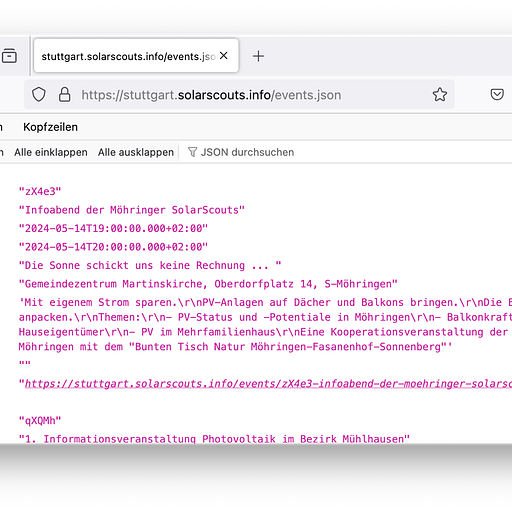Focus the JSON durchsuchen filter field
512x512 pixels.
coord(247,152)
